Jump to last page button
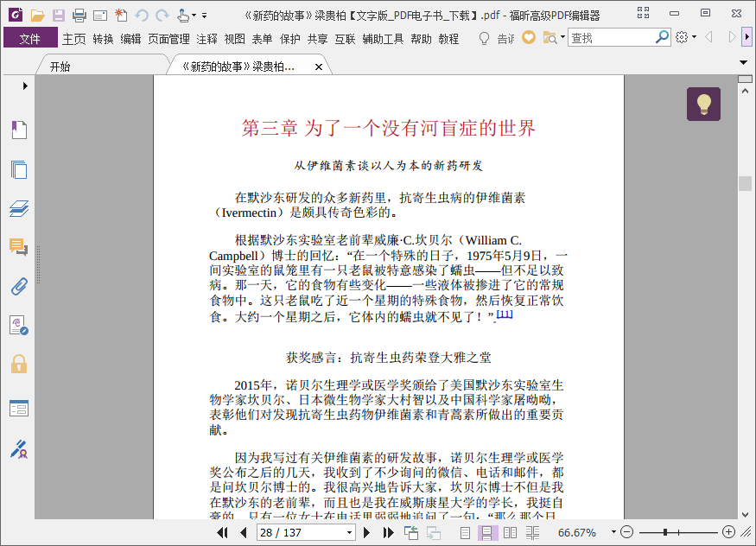This screenshot has width=756, height=546. pos(388,532)
